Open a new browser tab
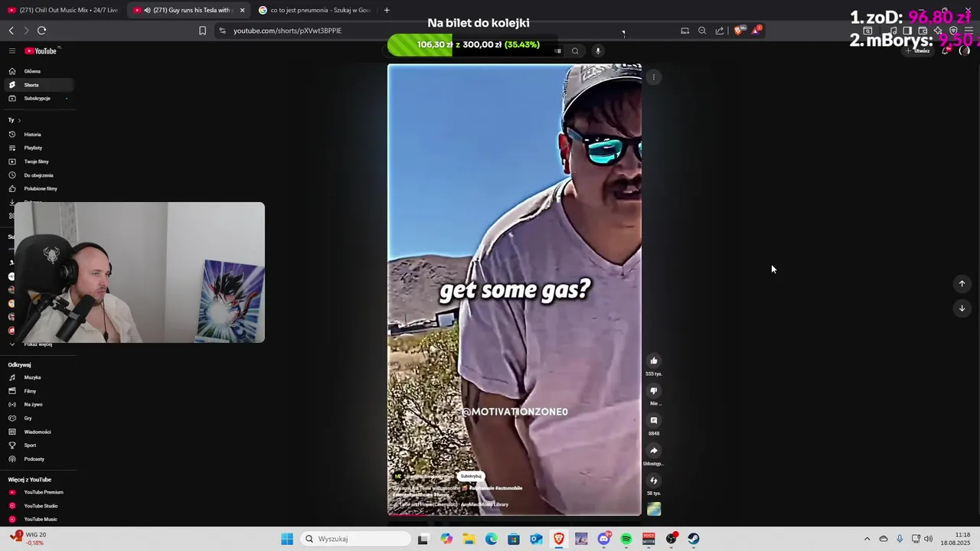The height and width of the screenshot is (551, 980). point(387,10)
